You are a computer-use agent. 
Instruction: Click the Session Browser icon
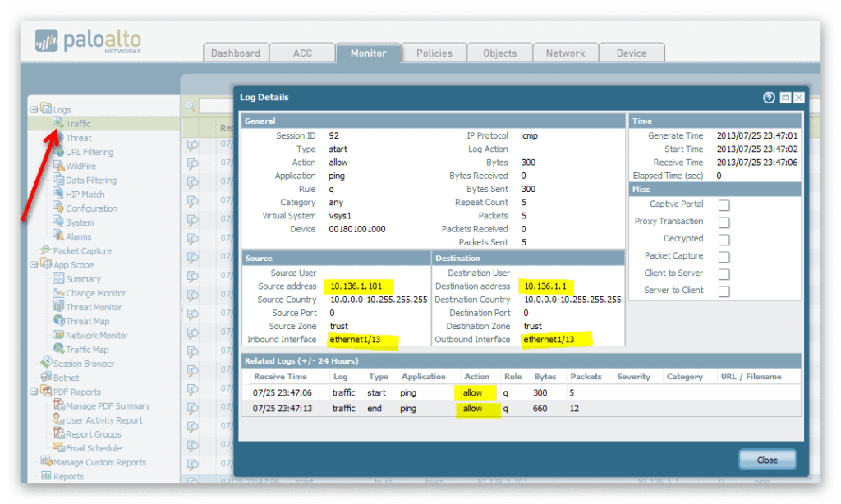46,363
